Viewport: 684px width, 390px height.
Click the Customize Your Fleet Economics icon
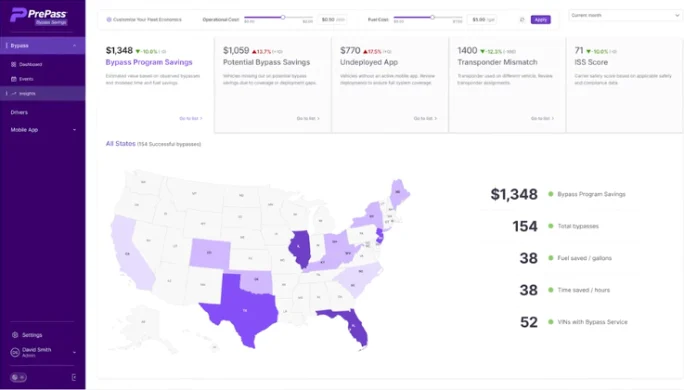point(109,20)
